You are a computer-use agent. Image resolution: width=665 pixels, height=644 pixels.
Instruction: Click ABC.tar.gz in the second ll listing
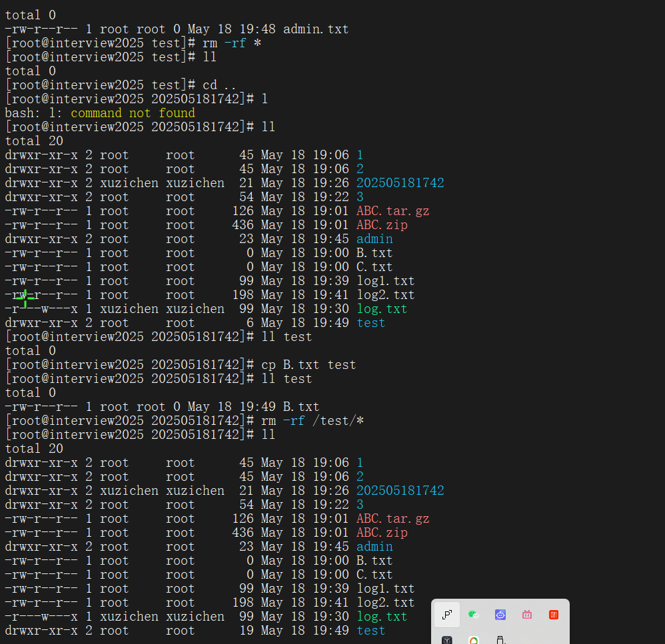click(392, 519)
